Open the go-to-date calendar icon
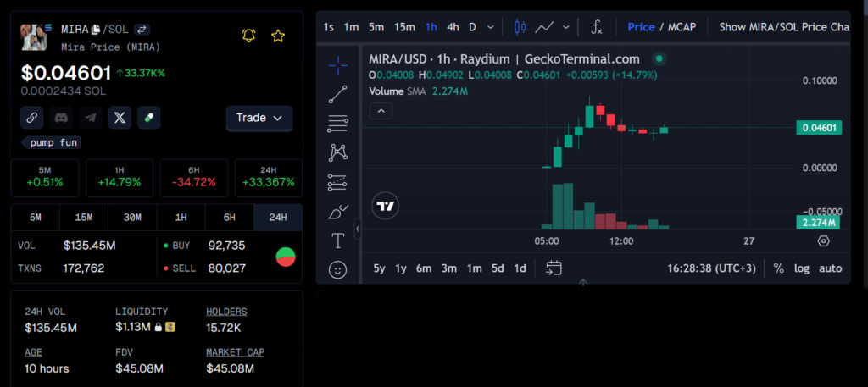The height and width of the screenshot is (387, 868). pyautogui.click(x=554, y=268)
